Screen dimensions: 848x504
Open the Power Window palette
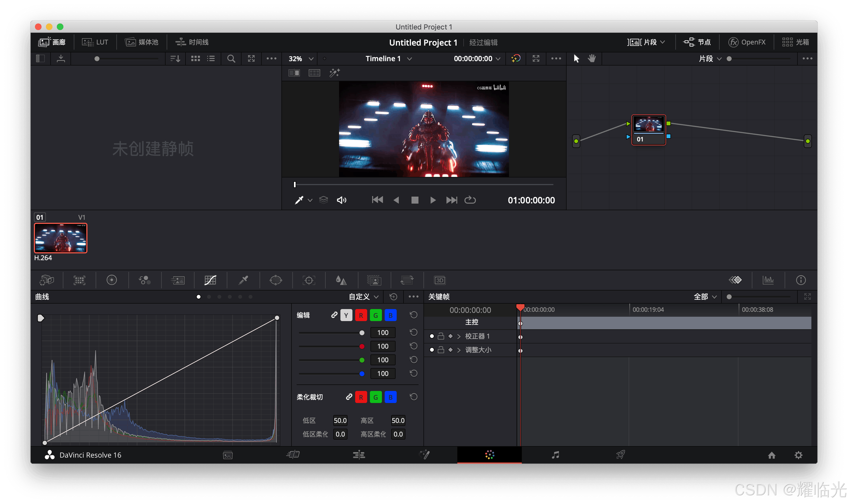(276, 280)
